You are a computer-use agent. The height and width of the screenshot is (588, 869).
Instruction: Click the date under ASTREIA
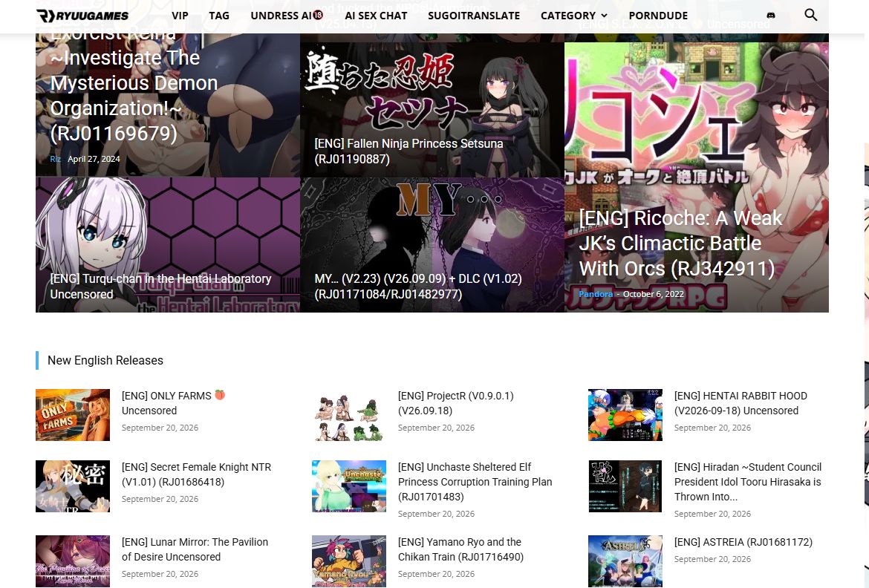(x=712, y=559)
